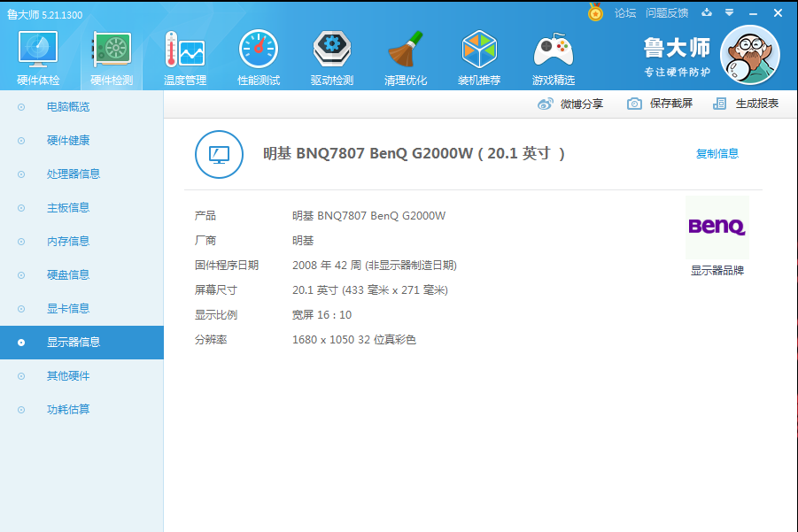Screen dimensions: 798x532
Task: Open 游戏精选 game selection
Action: 553,56
